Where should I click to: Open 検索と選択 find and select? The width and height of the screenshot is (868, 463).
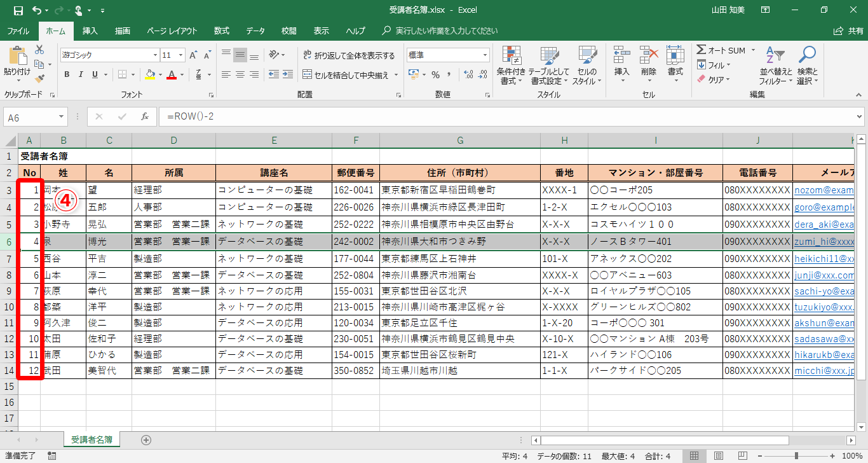click(807, 66)
